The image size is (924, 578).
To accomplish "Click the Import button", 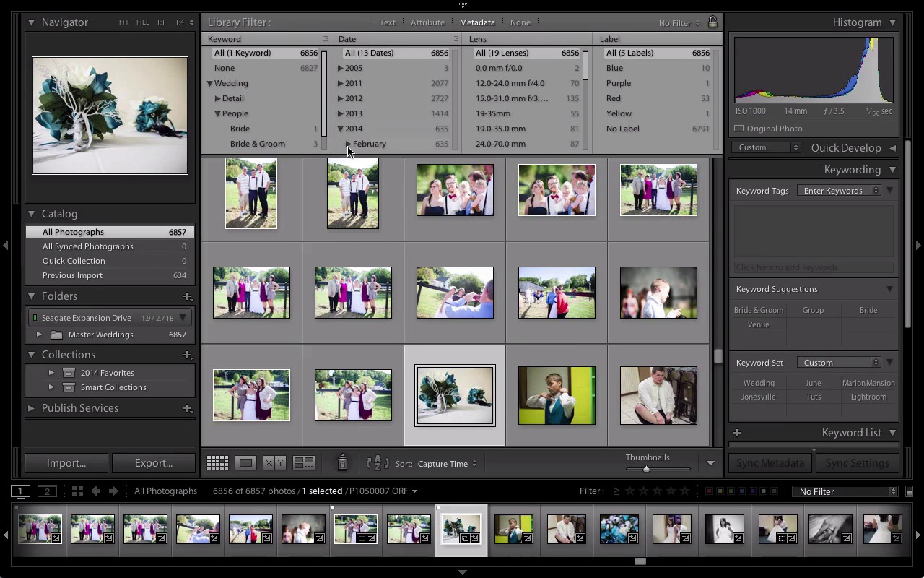I will click(x=66, y=463).
